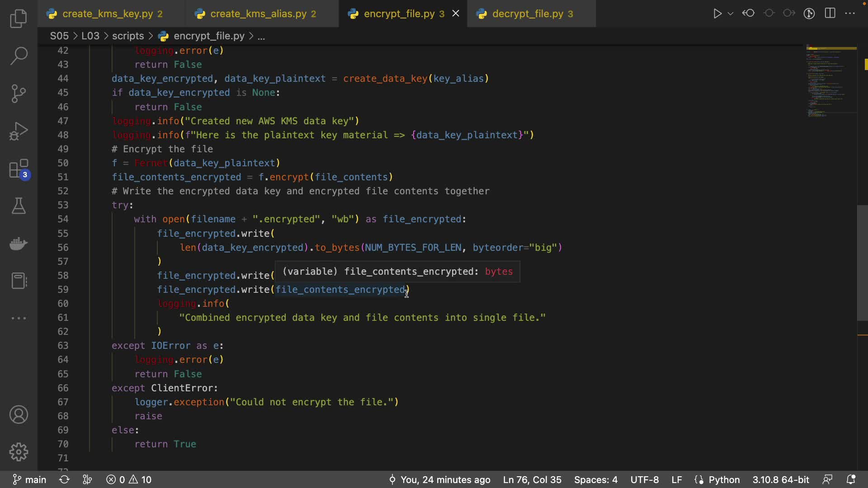
Task: Open the Docker view icon
Action: pyautogui.click(x=19, y=244)
